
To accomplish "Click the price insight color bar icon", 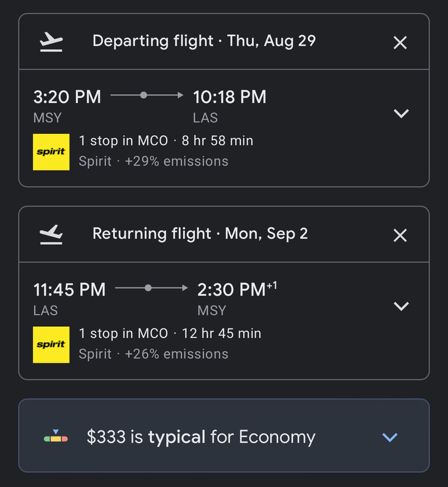I will 55,436.
